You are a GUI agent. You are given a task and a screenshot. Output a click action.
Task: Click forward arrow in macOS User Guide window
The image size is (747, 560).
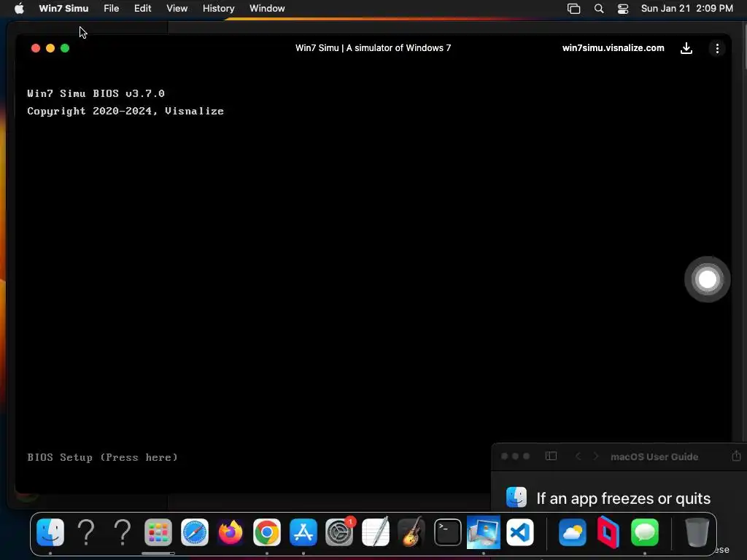595,456
